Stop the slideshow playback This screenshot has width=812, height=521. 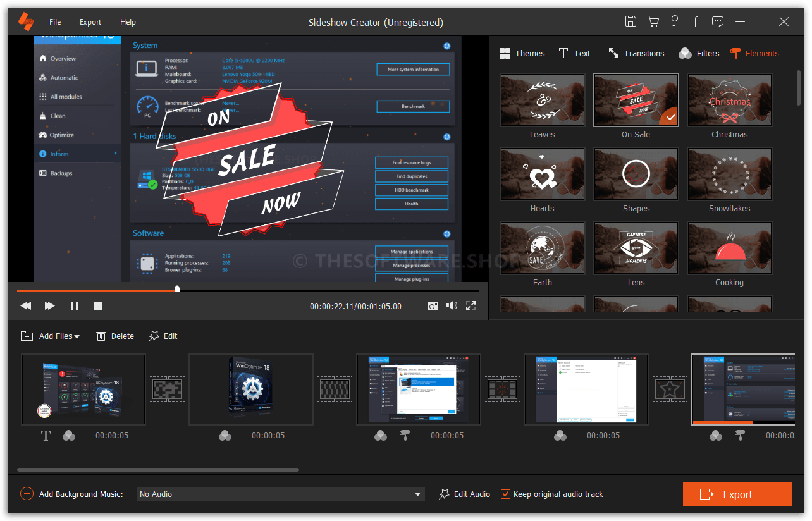point(98,305)
